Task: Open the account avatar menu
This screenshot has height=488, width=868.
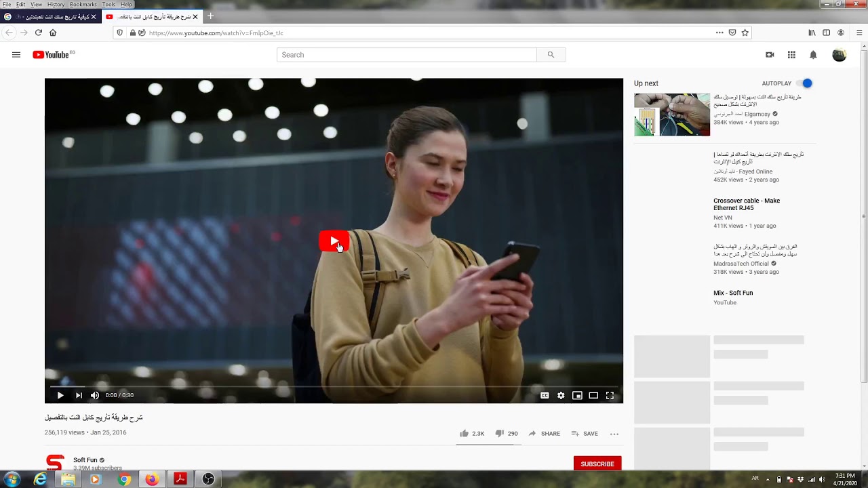Action: pyautogui.click(x=840, y=55)
